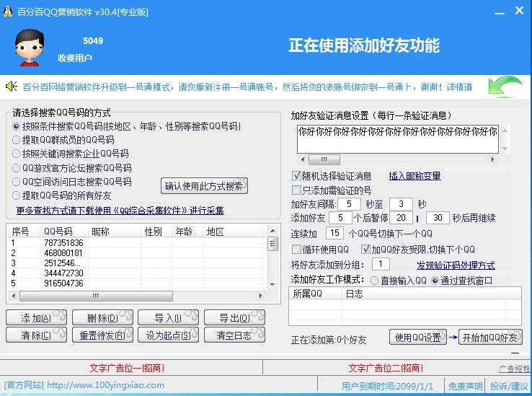Click QQ list horizontal scrollbar thumb

(96, 296)
